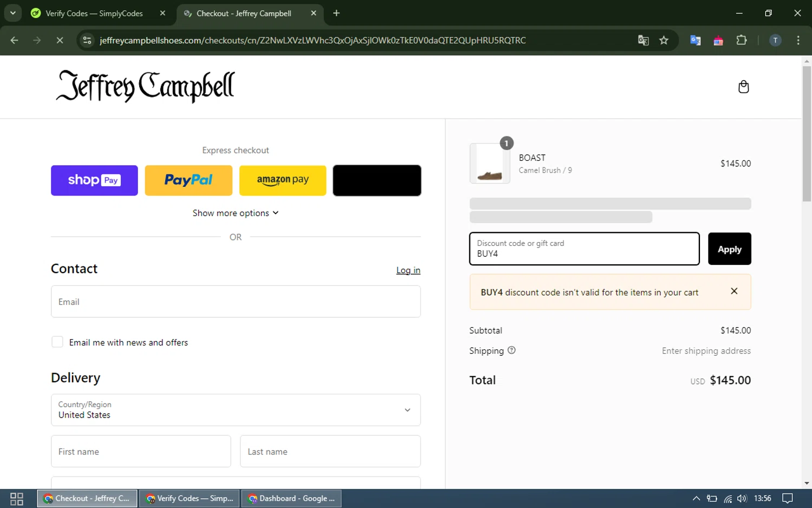
Task: Focus the Email input field
Action: click(x=235, y=302)
